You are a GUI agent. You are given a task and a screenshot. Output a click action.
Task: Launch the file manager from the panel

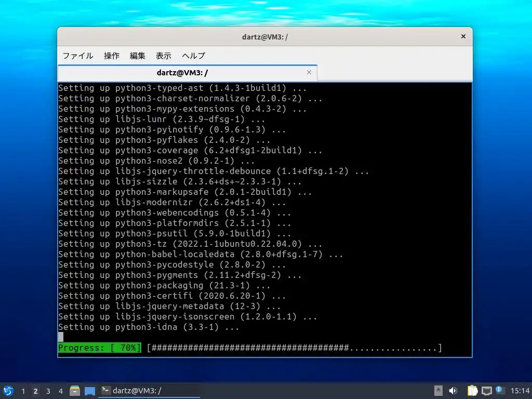(x=75, y=391)
